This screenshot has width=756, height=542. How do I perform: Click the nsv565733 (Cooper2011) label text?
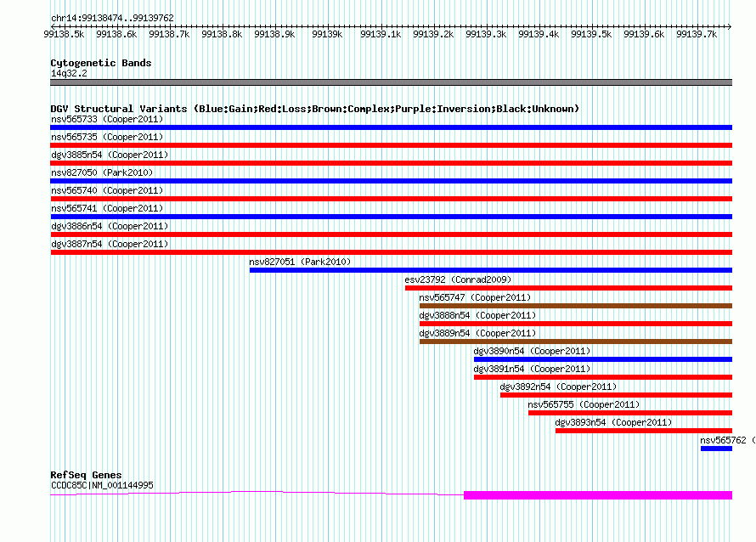[107, 119]
